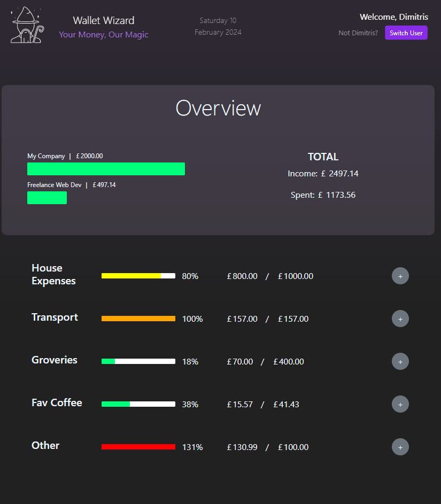Click the plus icon for Fav Coffee
This screenshot has width=441, height=504.
(400, 404)
